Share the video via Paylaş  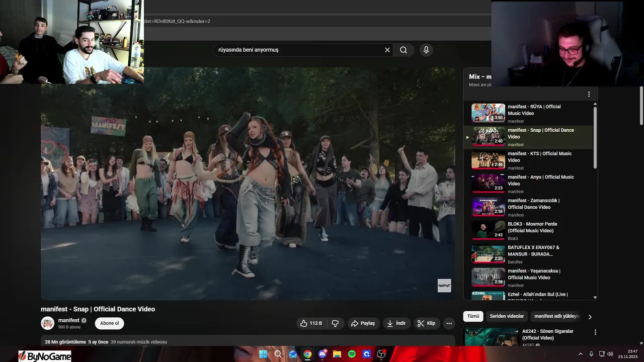363,323
